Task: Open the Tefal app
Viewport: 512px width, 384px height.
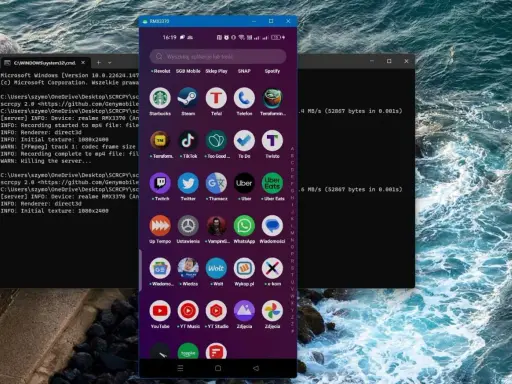Action: click(x=216, y=98)
